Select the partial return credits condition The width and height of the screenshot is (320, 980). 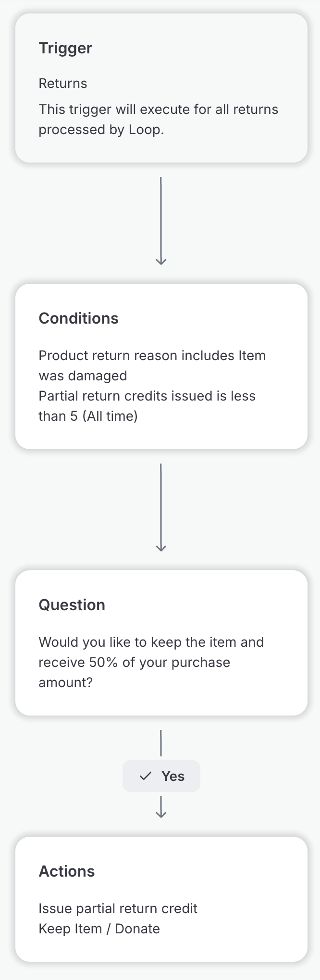click(147, 406)
